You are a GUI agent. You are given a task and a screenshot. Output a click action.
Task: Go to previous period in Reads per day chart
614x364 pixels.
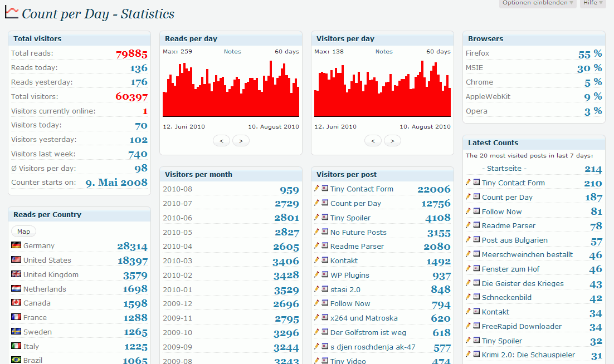pos(221,141)
